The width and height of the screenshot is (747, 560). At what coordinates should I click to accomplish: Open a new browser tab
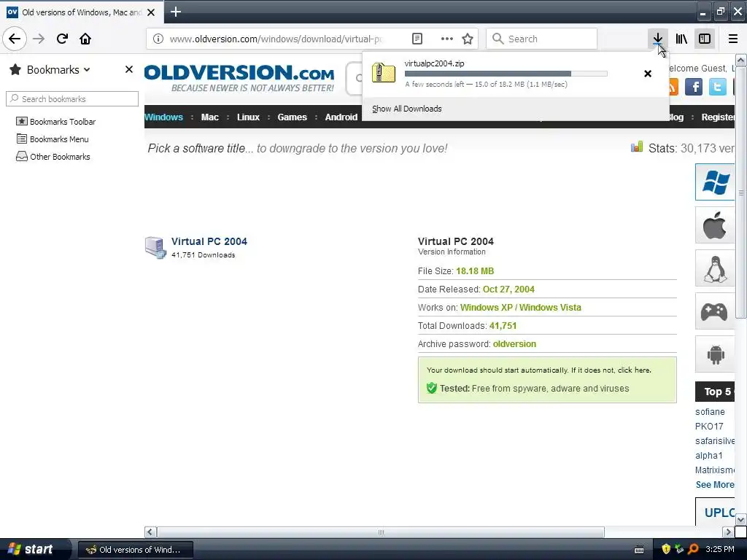[175, 12]
